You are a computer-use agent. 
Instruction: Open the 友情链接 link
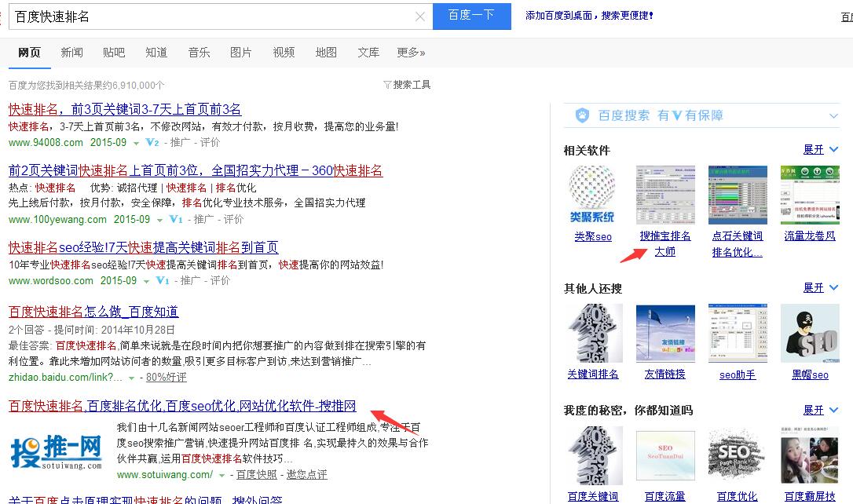665,374
